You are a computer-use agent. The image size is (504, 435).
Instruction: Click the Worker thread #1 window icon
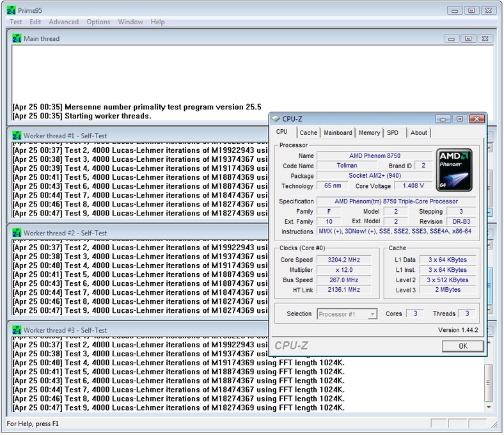pos(17,136)
